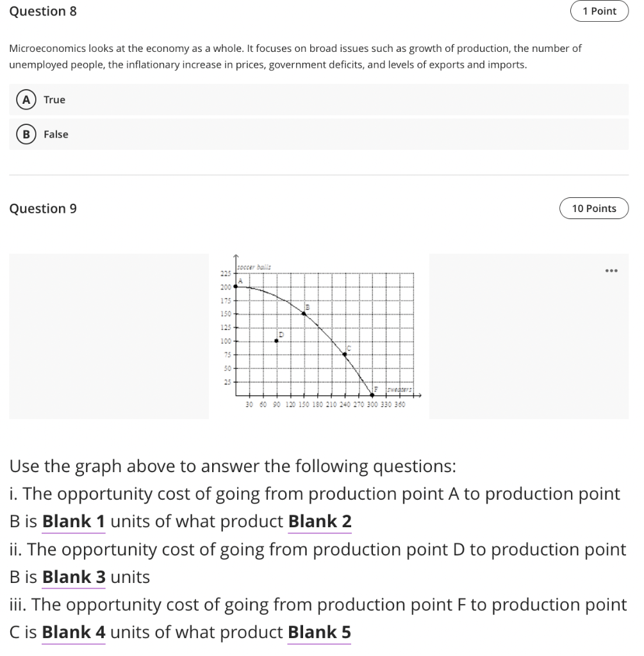The height and width of the screenshot is (656, 644).
Task: Select answer choice A for Question 8
Action: (x=25, y=99)
